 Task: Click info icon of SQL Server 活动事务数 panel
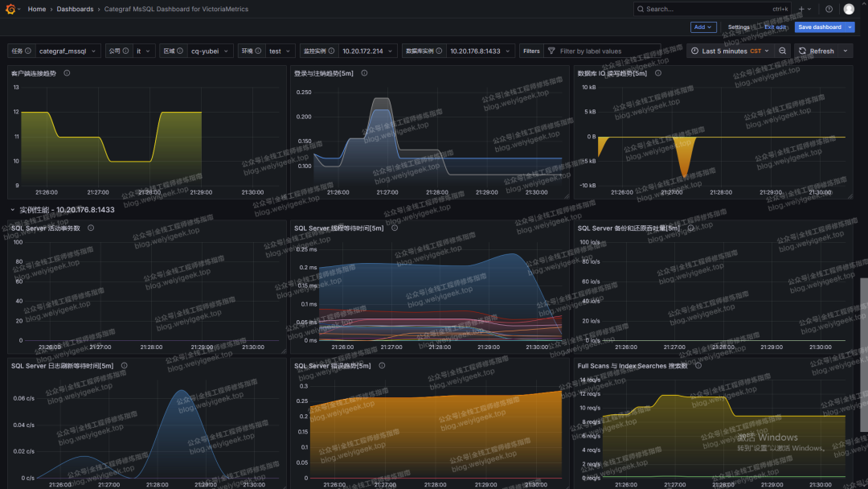coord(91,228)
